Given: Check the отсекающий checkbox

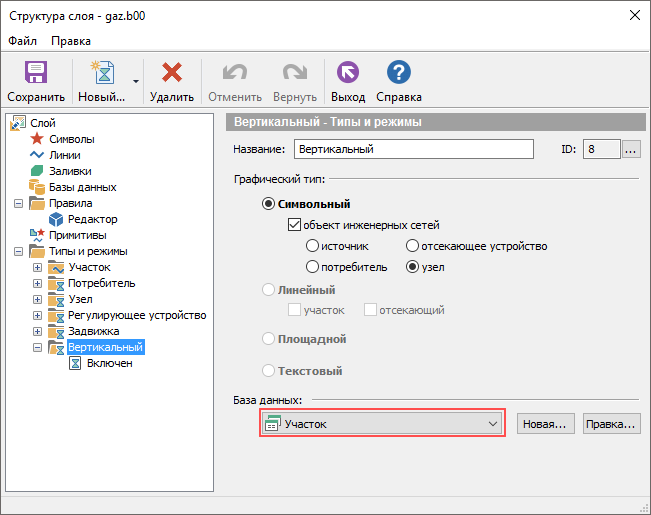Looking at the screenshot, I should 370,309.
